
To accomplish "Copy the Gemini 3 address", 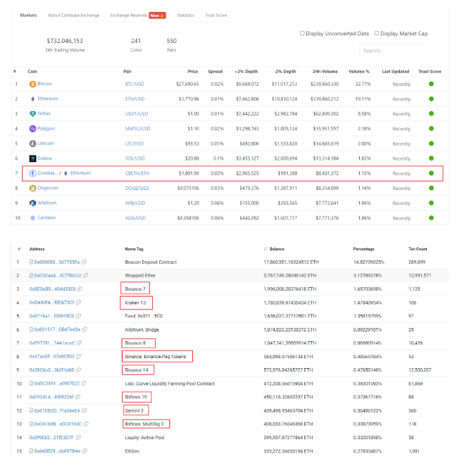I will click(84, 410).
